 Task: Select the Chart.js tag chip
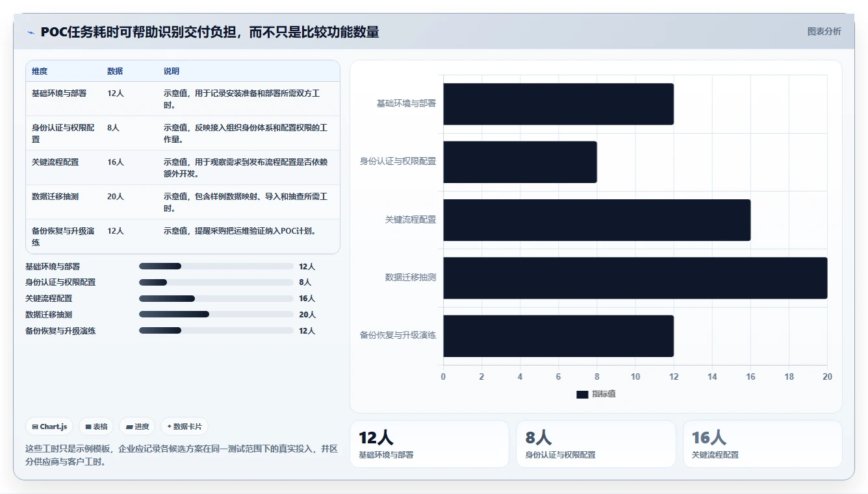(49, 426)
